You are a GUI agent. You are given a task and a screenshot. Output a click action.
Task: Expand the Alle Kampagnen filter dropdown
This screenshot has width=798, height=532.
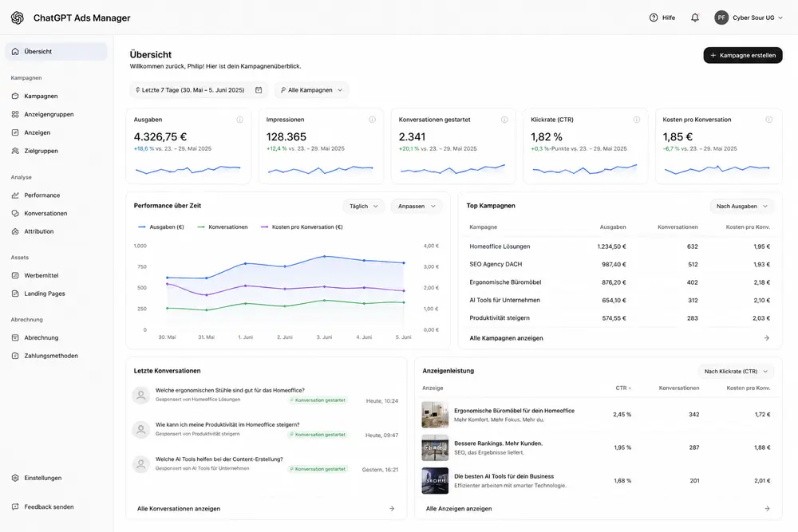(311, 90)
